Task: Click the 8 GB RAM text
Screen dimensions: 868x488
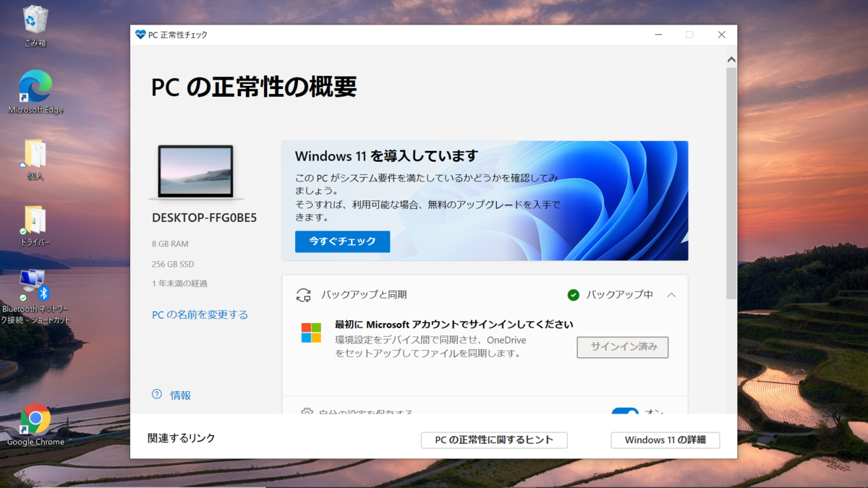Action: point(170,244)
